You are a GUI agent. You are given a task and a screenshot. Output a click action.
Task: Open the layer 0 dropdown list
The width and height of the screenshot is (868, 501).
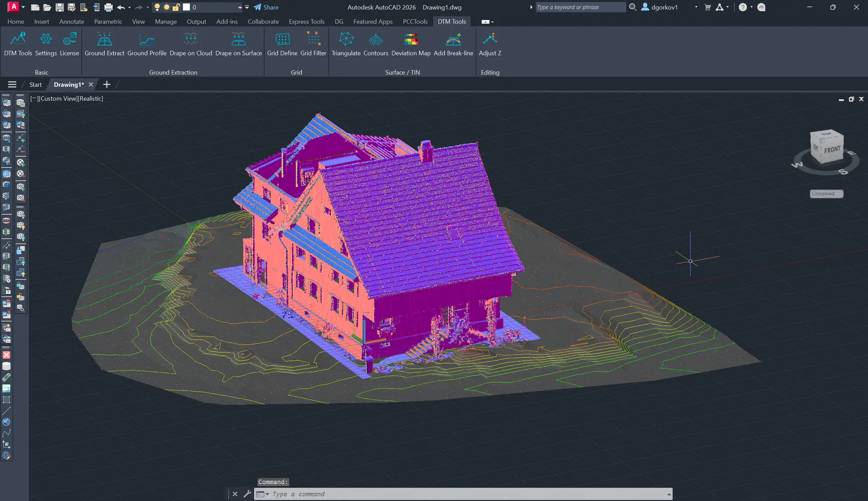[240, 7]
